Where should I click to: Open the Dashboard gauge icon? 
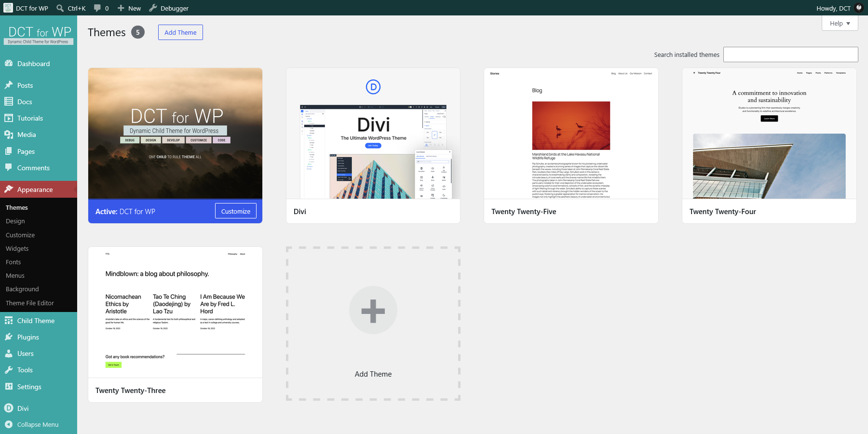(9, 64)
